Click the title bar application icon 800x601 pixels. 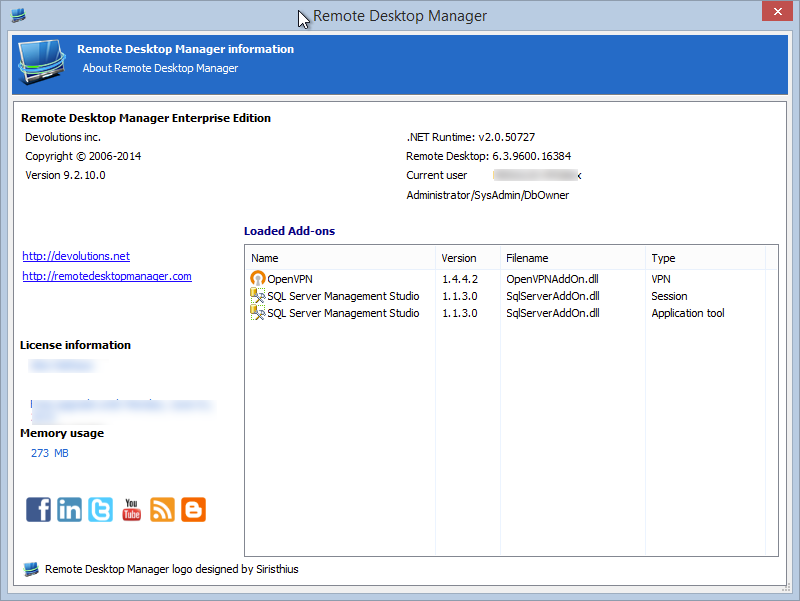tap(18, 15)
